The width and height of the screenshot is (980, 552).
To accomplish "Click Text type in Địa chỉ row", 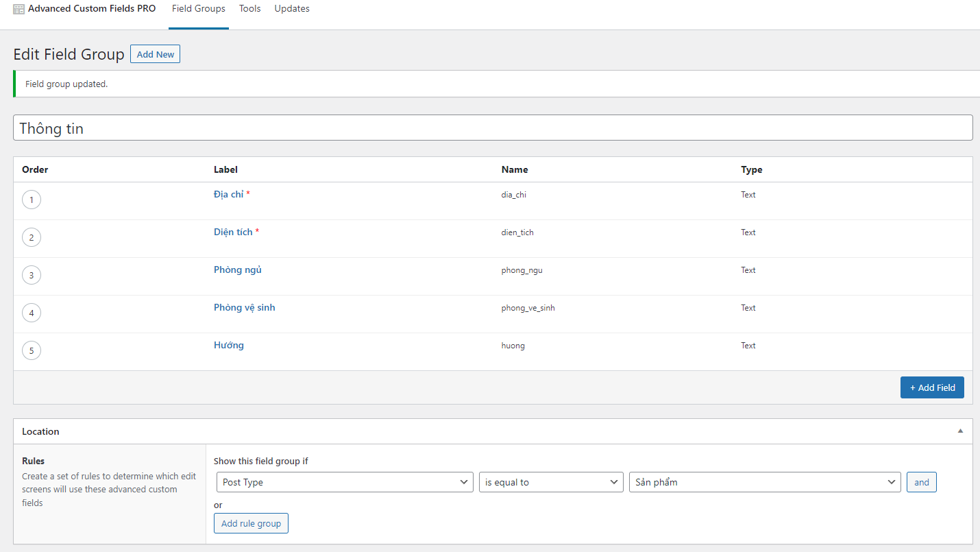I will pos(748,195).
